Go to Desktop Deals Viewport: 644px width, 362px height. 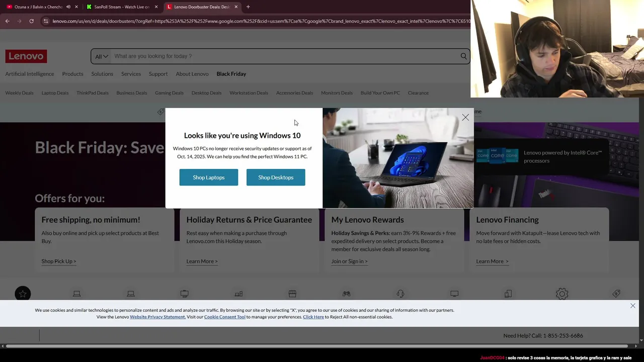click(206, 93)
